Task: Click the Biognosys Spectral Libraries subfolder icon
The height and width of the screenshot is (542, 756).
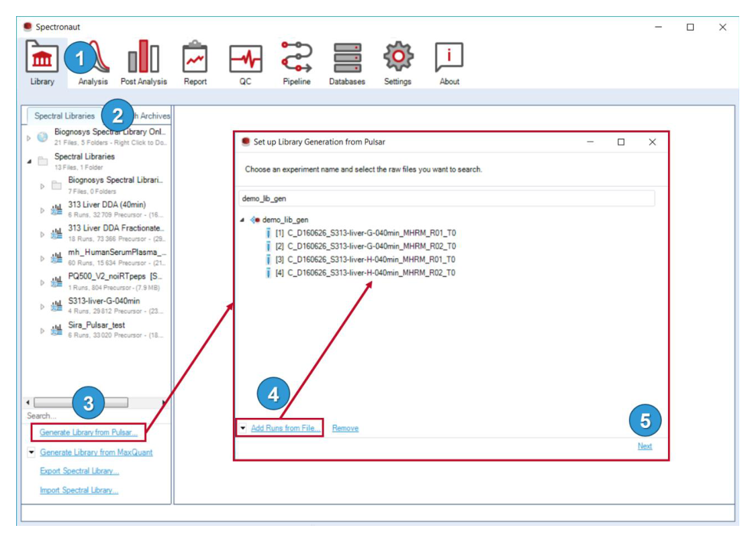Action: coord(56,186)
